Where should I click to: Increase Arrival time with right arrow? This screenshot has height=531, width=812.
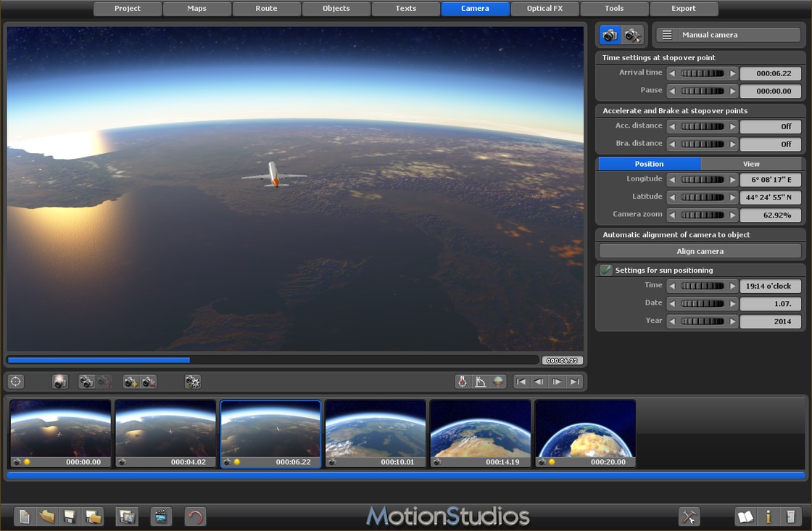coord(733,73)
